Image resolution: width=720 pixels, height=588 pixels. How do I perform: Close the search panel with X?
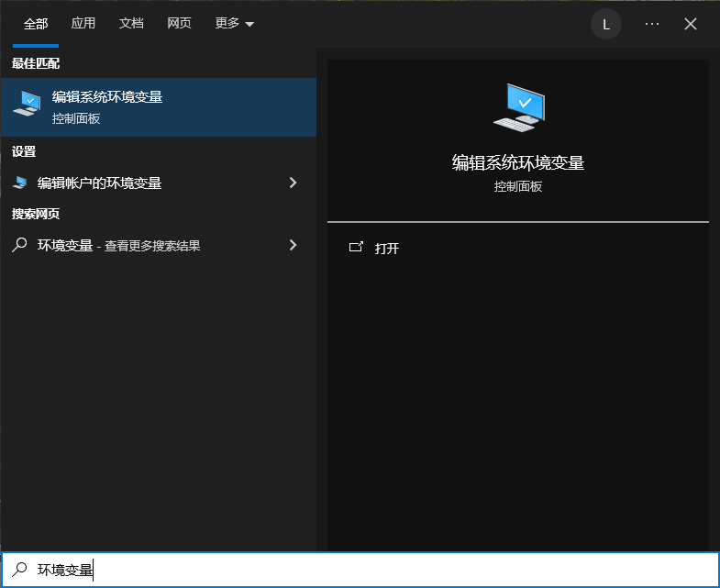(x=691, y=24)
